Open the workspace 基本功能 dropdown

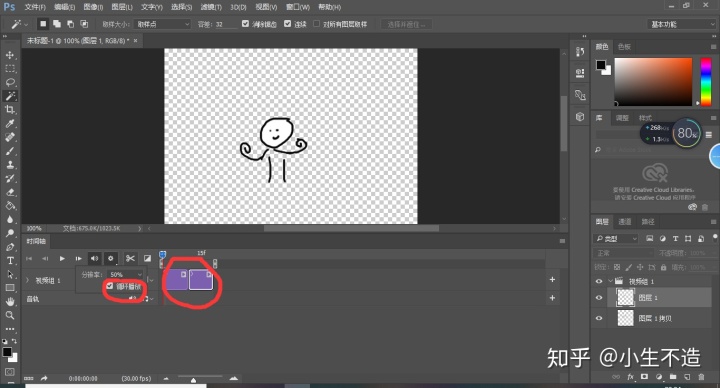click(681, 24)
